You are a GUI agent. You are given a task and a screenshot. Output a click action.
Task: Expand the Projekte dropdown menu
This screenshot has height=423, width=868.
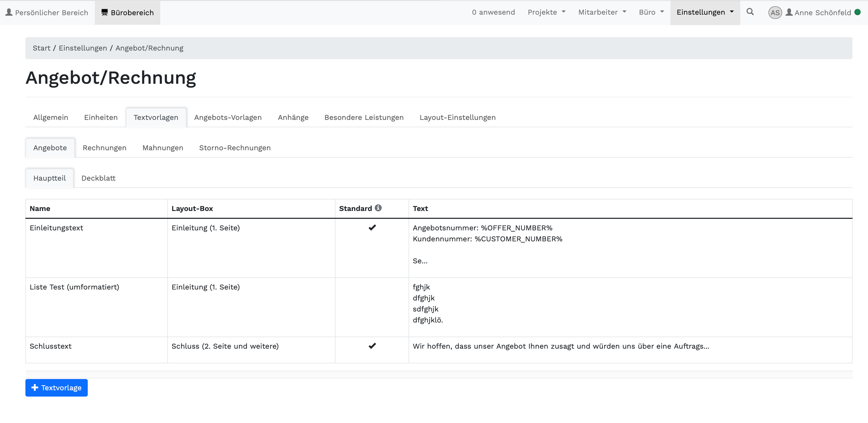tap(546, 12)
